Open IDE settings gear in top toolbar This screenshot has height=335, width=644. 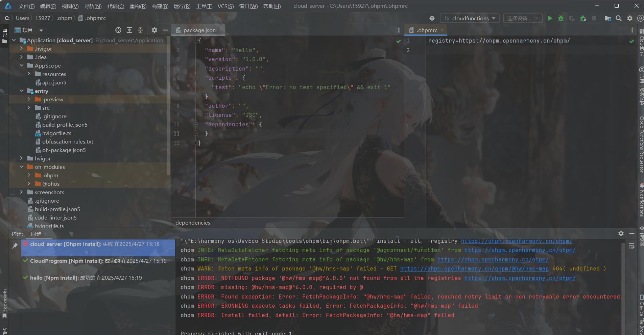click(630, 18)
